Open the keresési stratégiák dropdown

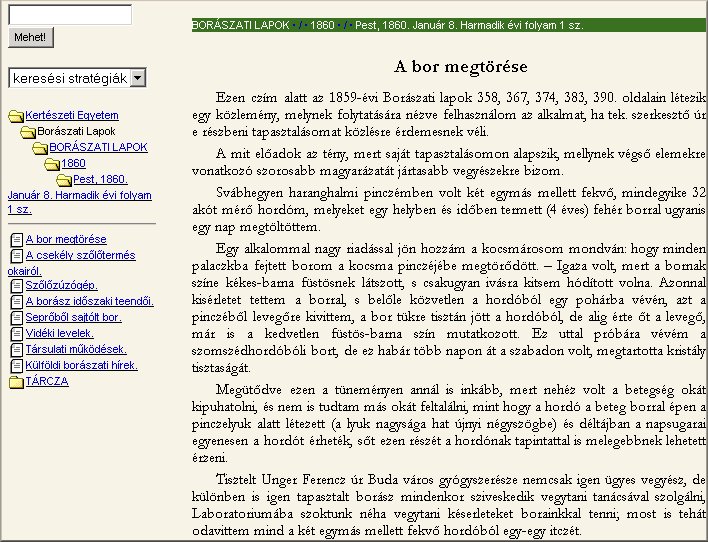coord(77,78)
